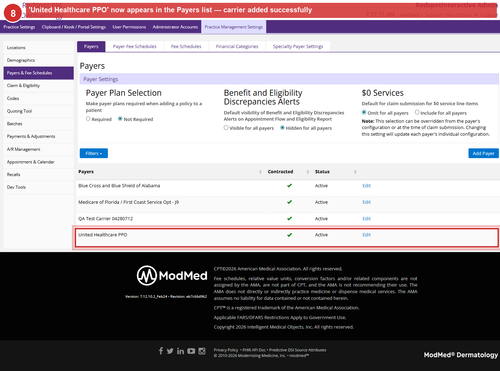The height and width of the screenshot is (371, 500).
Task: Open Batches in the sidebar
Action: point(39,124)
